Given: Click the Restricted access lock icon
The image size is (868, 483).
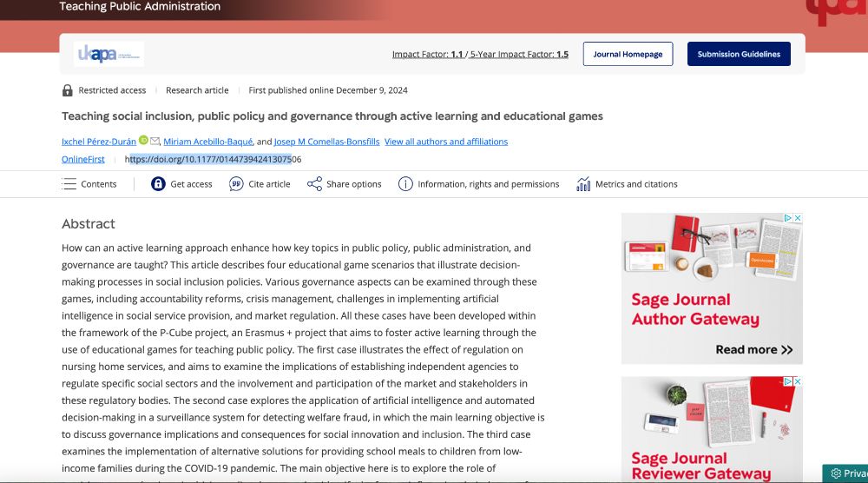Looking at the screenshot, I should coord(68,90).
